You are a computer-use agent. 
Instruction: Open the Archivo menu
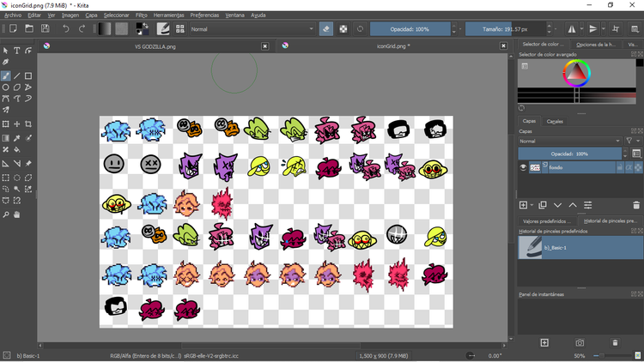point(13,15)
